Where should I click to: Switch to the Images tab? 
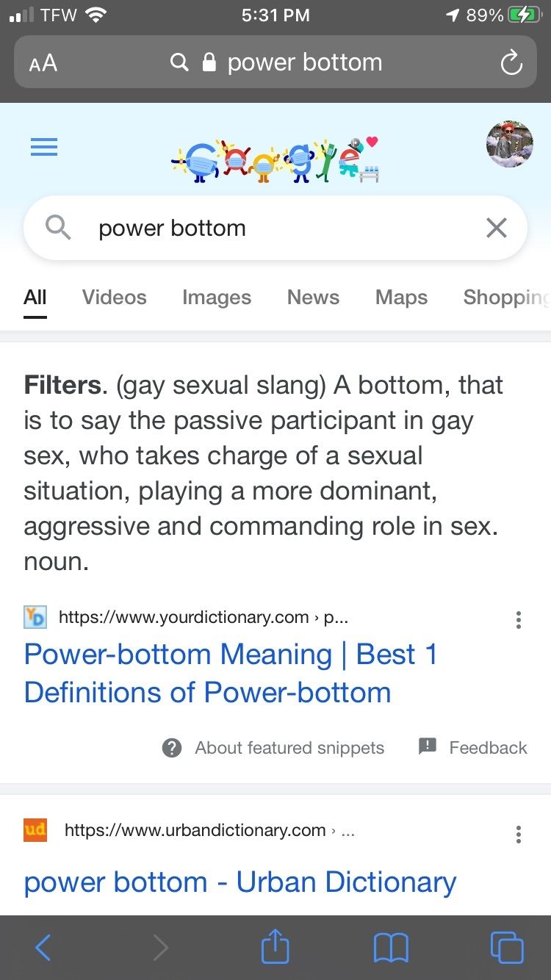click(x=217, y=298)
